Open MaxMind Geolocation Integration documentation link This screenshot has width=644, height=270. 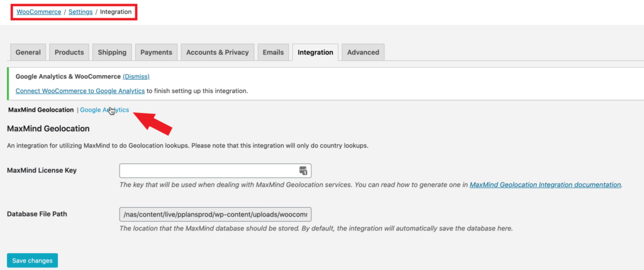pos(545,185)
